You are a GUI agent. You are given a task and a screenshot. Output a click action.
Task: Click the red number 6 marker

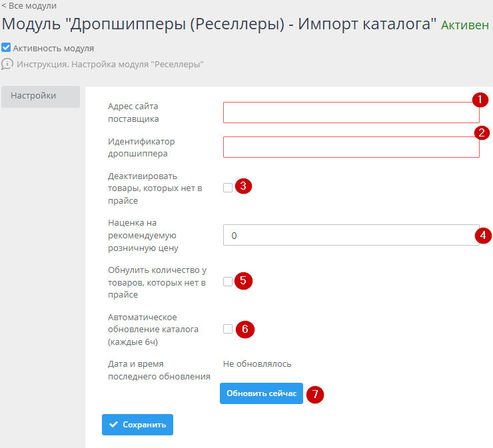point(246,329)
